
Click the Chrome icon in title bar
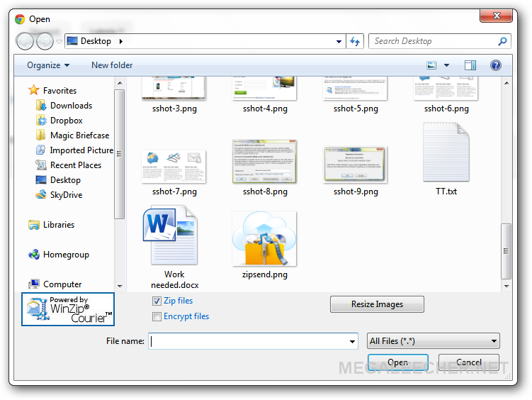(20, 19)
